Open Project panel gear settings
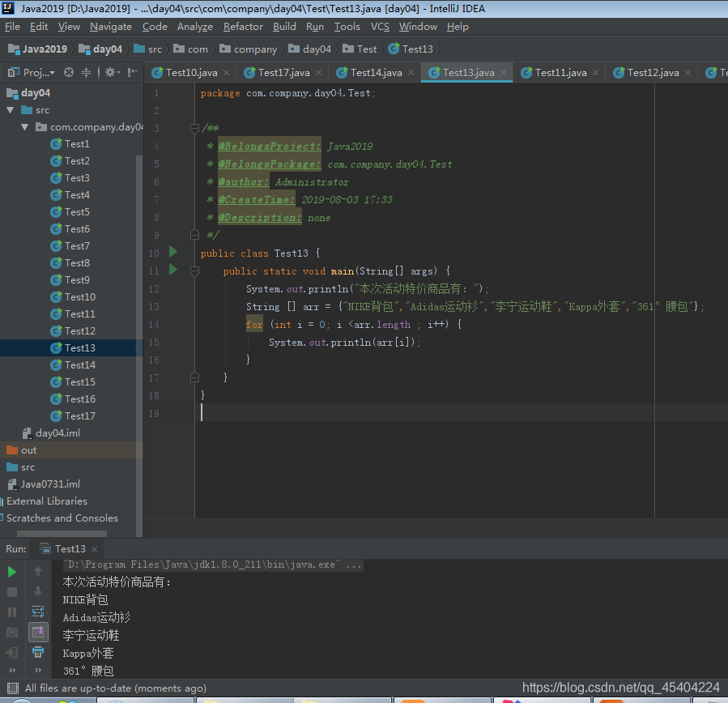 pyautogui.click(x=112, y=72)
